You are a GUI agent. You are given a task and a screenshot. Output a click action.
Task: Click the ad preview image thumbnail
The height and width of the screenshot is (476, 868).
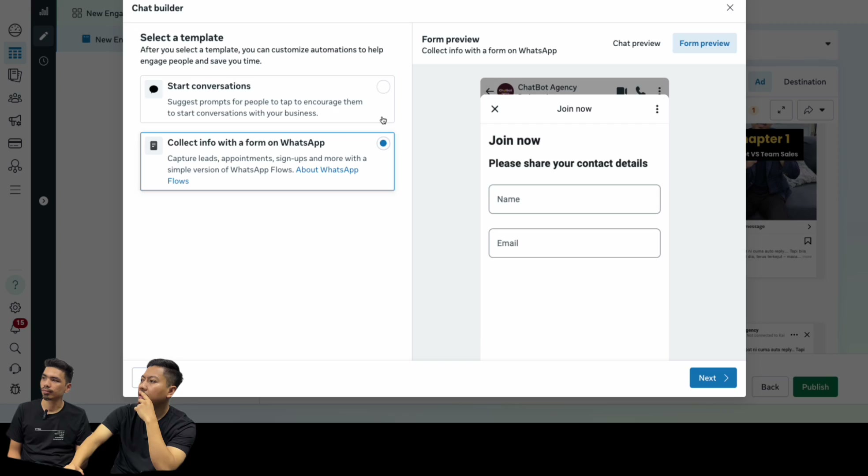pos(781,172)
